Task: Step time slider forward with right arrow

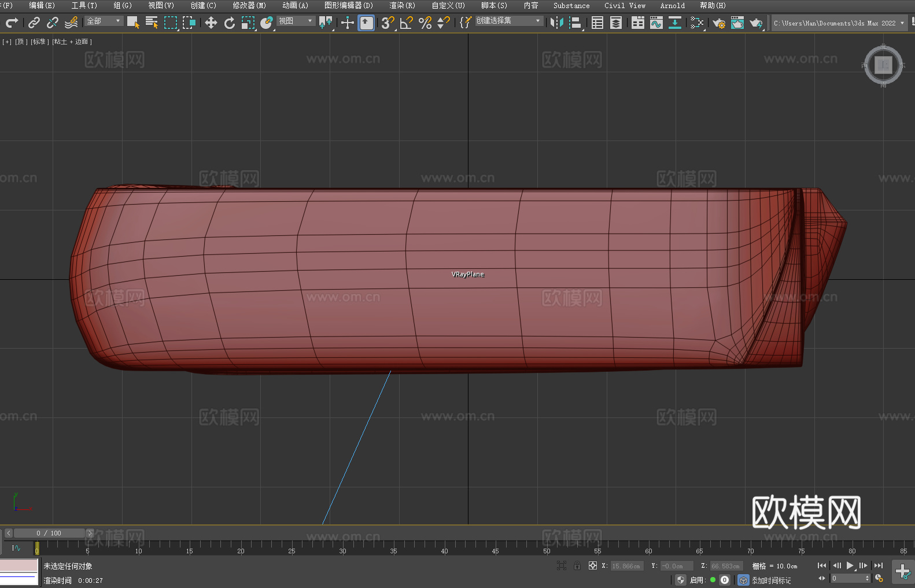Action: [x=90, y=533]
